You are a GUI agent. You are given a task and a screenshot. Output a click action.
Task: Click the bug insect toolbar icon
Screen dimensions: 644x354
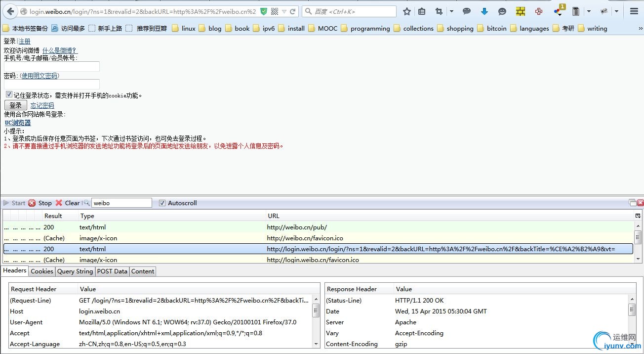[604, 11]
